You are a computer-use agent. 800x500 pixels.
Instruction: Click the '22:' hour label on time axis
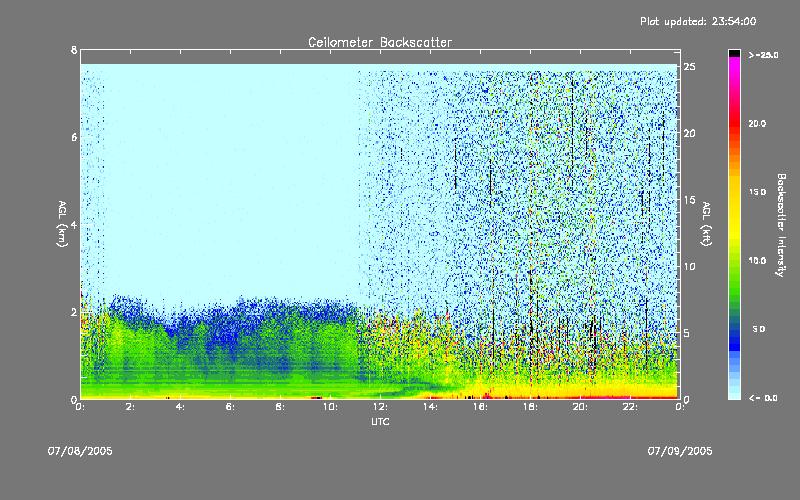pyautogui.click(x=631, y=407)
